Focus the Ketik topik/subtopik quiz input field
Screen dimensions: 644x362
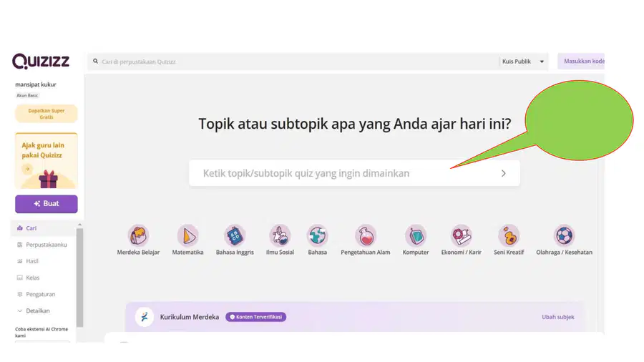354,173
